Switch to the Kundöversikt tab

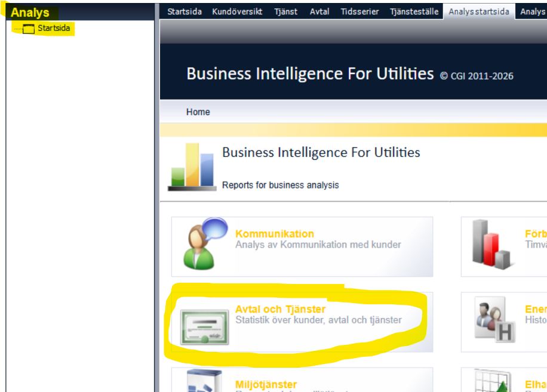pyautogui.click(x=237, y=11)
